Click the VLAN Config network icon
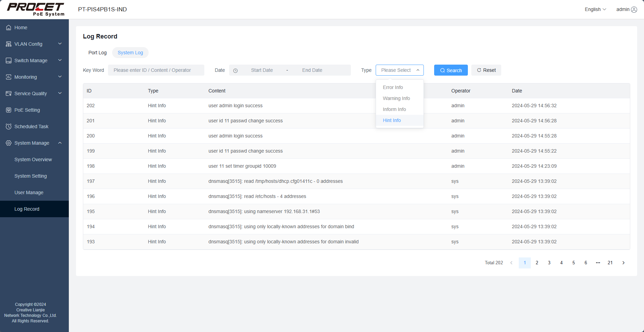644x332 pixels. point(9,44)
